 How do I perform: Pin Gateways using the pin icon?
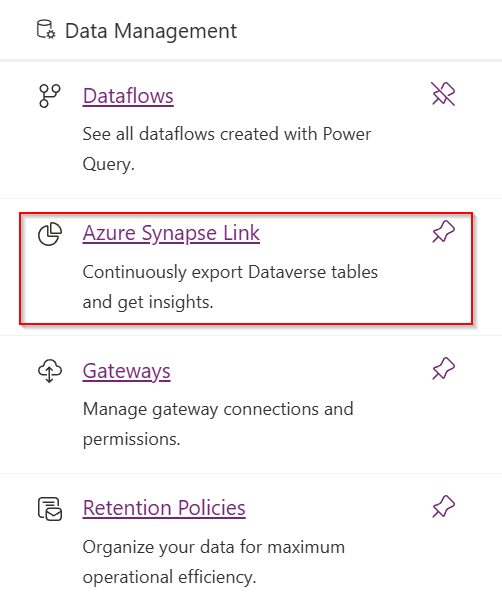point(443,369)
